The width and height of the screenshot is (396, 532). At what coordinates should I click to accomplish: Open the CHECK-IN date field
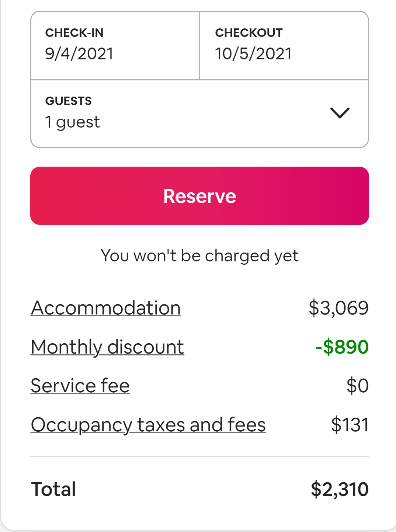[115, 45]
